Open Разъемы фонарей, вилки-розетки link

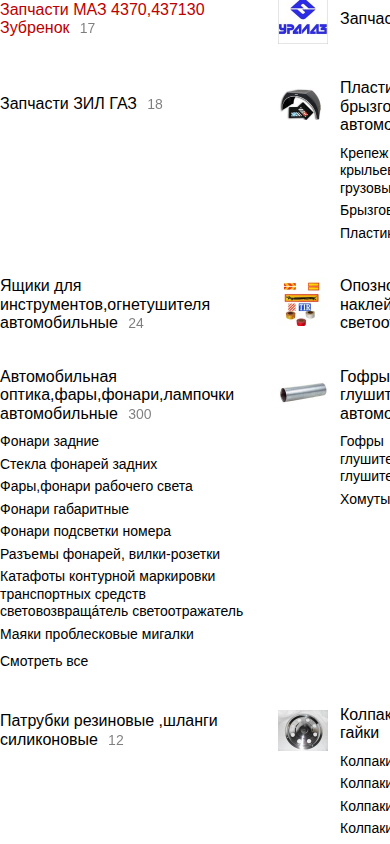coord(110,554)
